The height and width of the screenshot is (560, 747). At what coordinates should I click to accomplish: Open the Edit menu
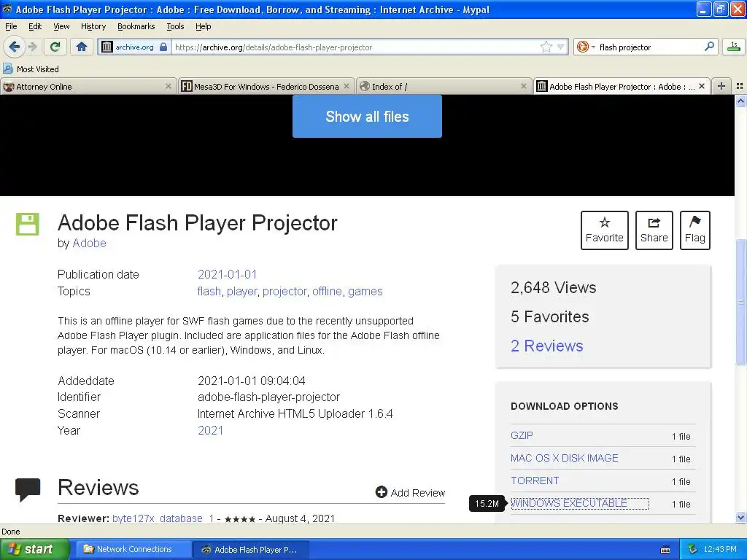coord(35,26)
